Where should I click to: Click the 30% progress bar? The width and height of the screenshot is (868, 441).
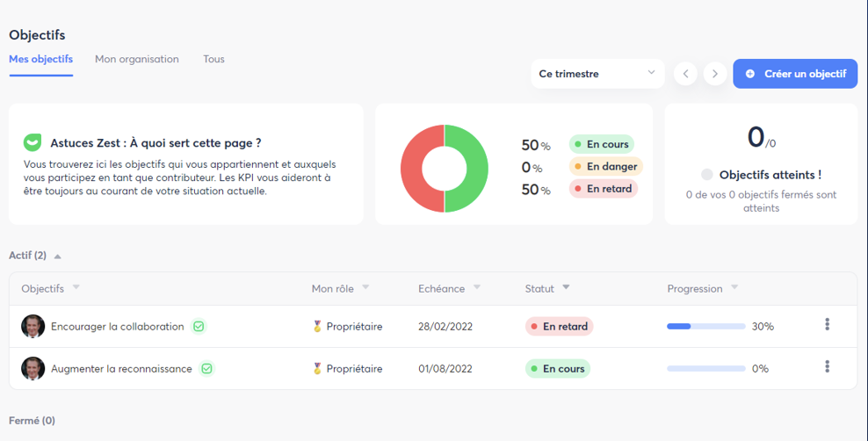point(705,327)
